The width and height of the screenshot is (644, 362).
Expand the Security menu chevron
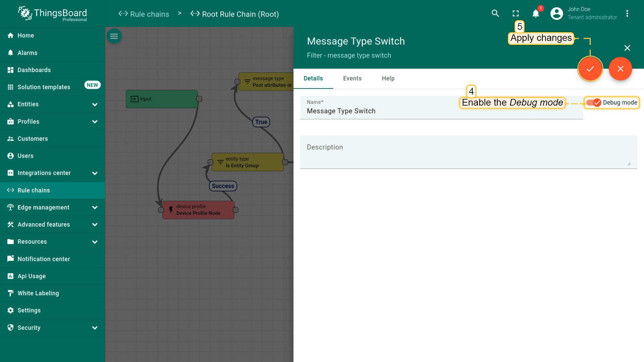[95, 328]
